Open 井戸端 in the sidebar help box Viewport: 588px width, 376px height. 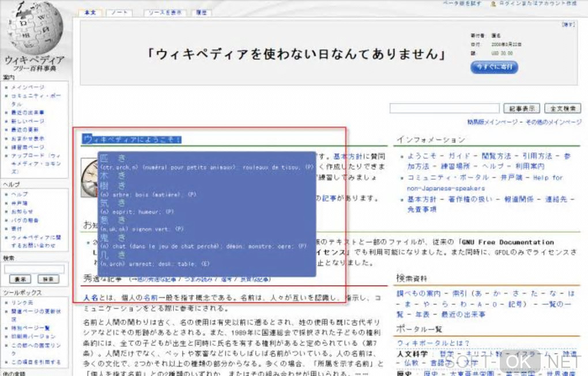pos(19,203)
